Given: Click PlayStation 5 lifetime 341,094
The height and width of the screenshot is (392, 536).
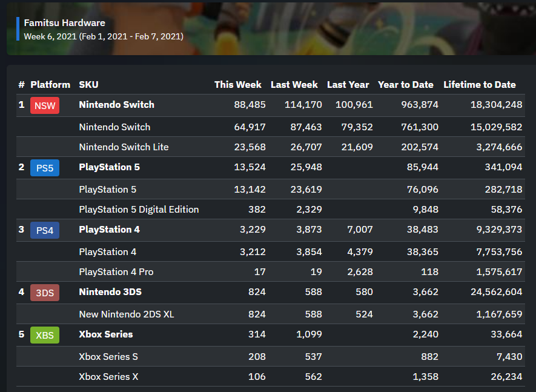Looking at the screenshot, I should 503,167.
